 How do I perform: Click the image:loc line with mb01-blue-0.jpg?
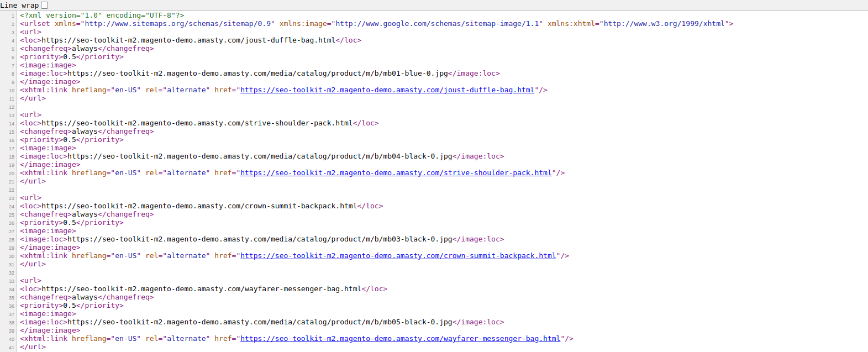(x=260, y=73)
